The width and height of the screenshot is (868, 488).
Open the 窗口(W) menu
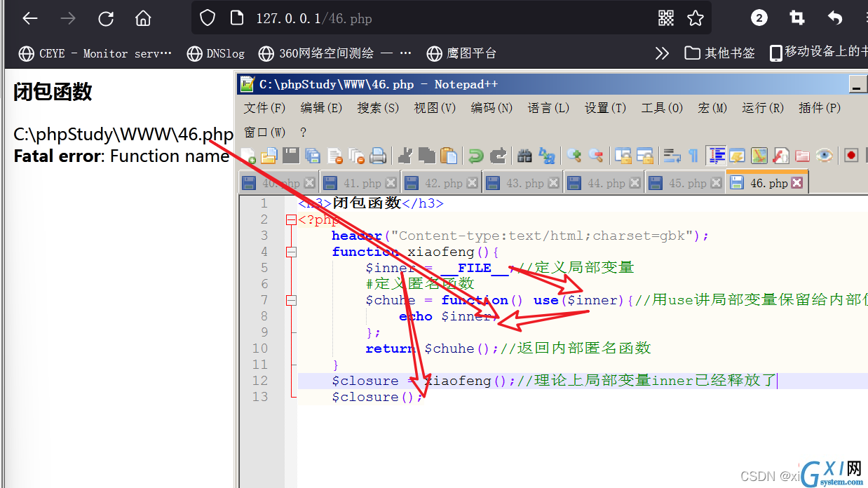[265, 132]
